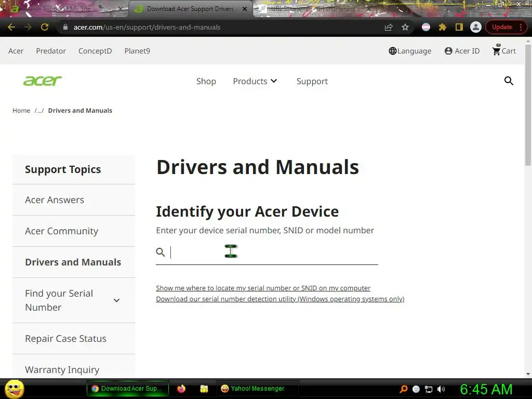Click the red Update button
Screen dimensions: 532x399
[x=502, y=27]
